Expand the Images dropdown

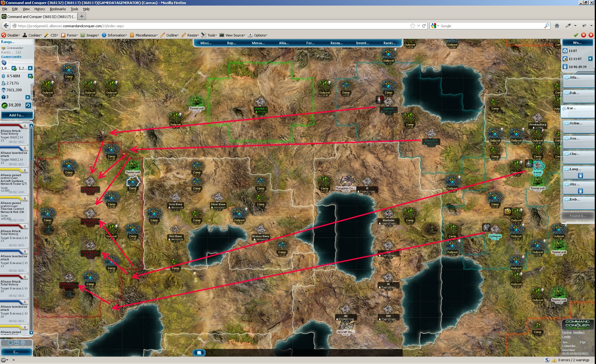pos(90,35)
